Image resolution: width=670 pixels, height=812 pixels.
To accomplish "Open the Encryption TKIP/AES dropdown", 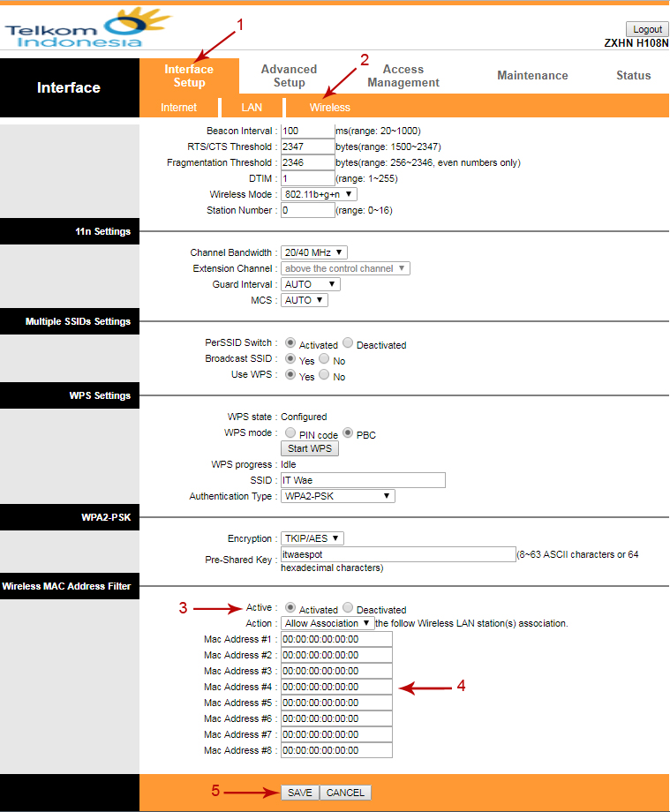I will [312, 538].
